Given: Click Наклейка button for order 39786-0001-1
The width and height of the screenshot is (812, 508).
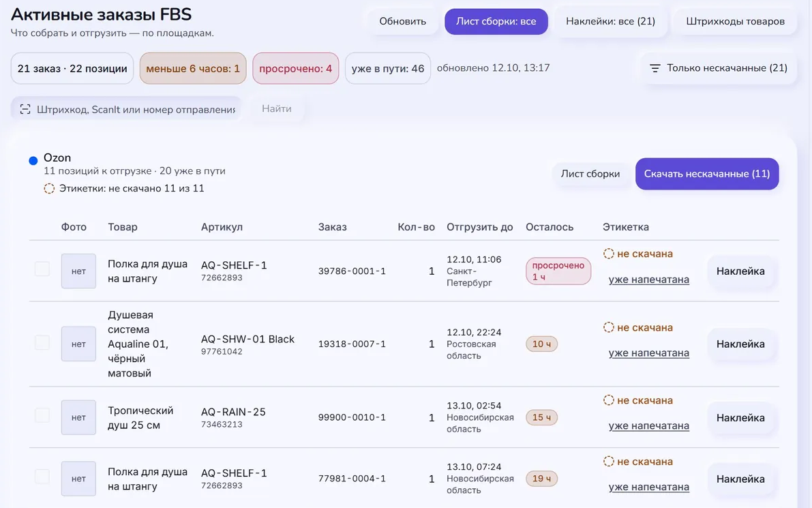Looking at the screenshot, I should click(x=740, y=271).
